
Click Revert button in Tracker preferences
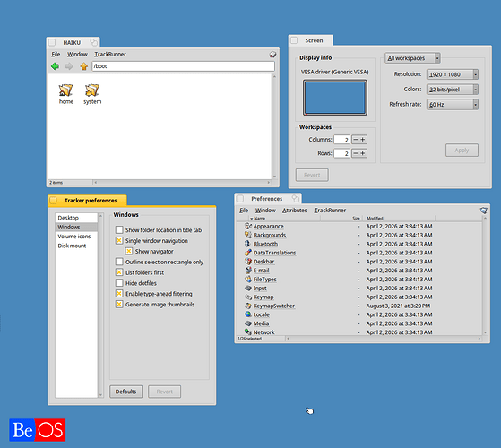click(x=165, y=392)
